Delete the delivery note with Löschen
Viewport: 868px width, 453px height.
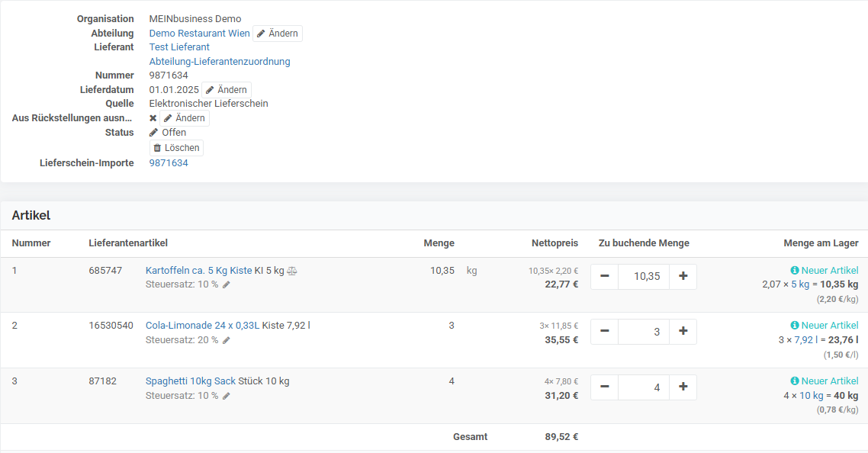pyautogui.click(x=176, y=148)
